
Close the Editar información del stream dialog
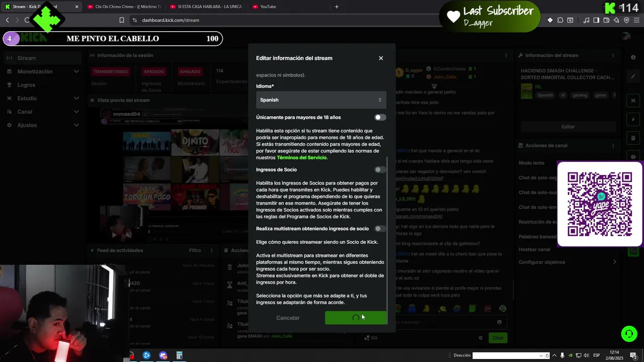point(381,58)
